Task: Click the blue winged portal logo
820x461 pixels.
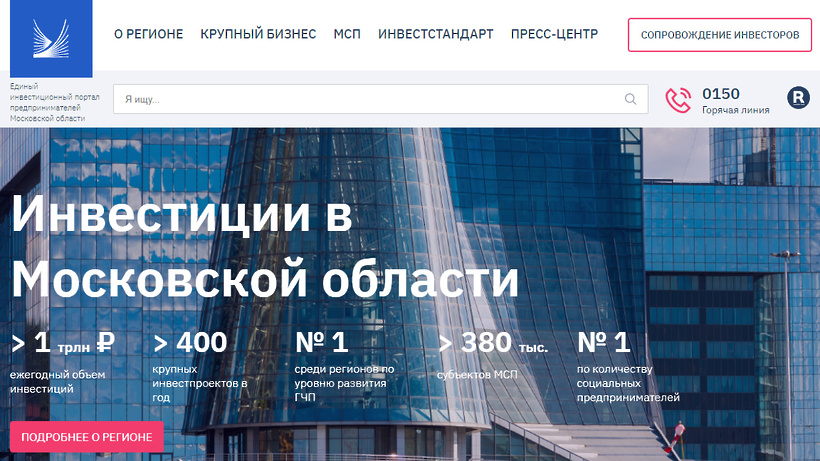Action: point(50,39)
